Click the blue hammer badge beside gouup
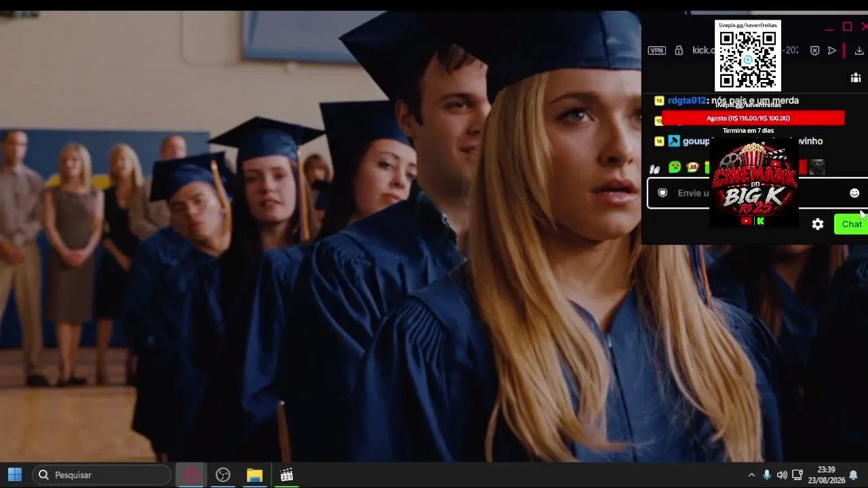Screen dimensions: 868x488 coord(673,141)
